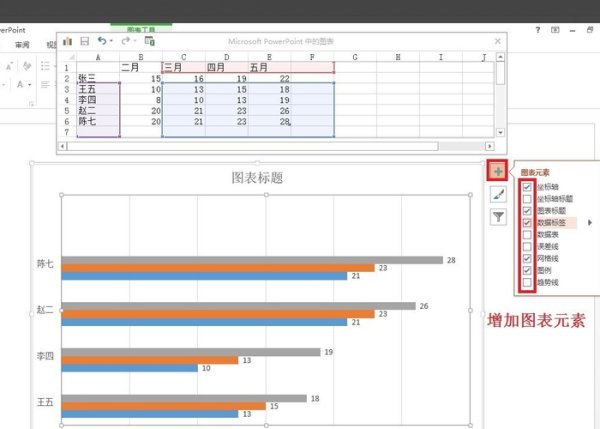The width and height of the screenshot is (600, 429).
Task: Open the Chart Filters funnel button
Action: click(498, 217)
